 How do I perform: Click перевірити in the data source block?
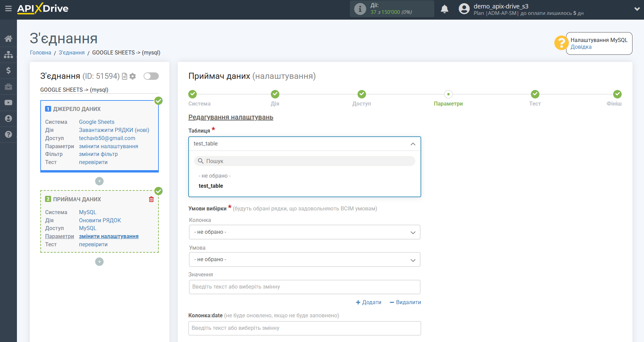[x=93, y=162]
